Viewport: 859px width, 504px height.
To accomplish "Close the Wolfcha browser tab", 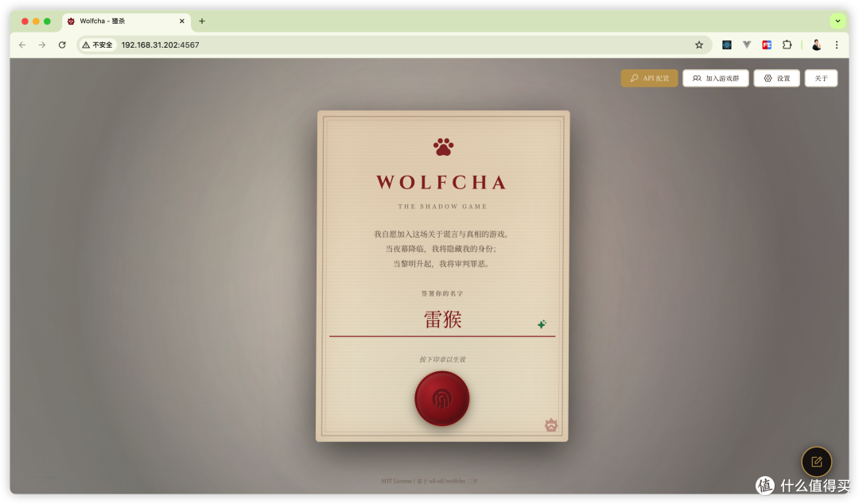I will [182, 21].
